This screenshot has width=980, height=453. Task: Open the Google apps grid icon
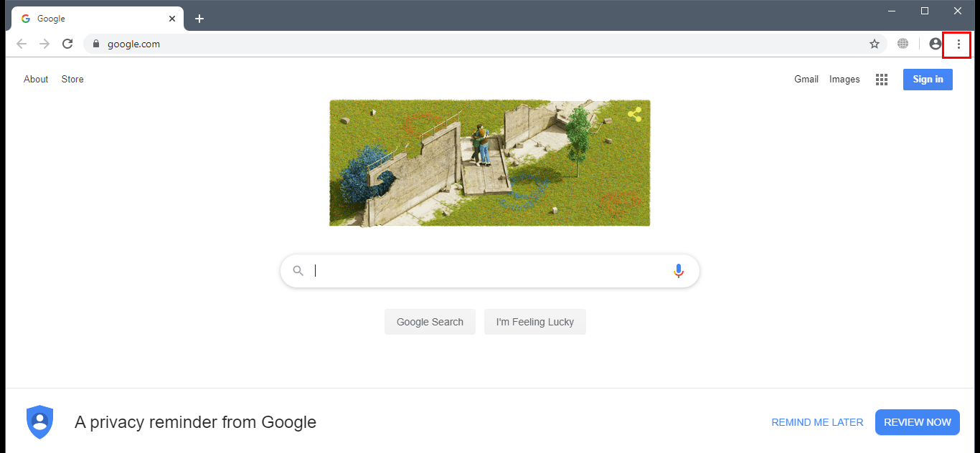coord(882,80)
